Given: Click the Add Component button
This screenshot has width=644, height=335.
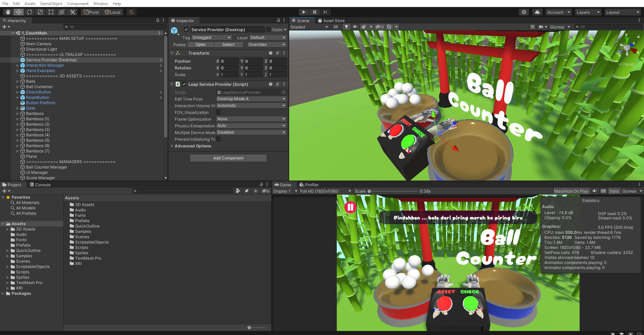Looking at the screenshot, I should coord(228,158).
